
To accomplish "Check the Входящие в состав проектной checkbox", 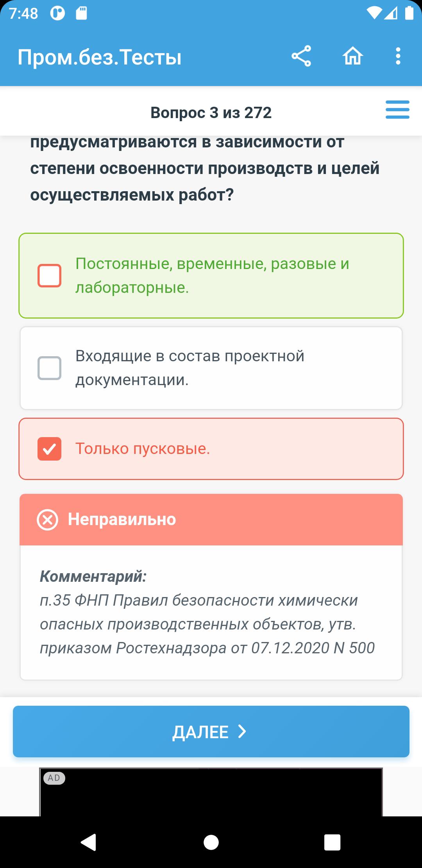I will [x=49, y=368].
